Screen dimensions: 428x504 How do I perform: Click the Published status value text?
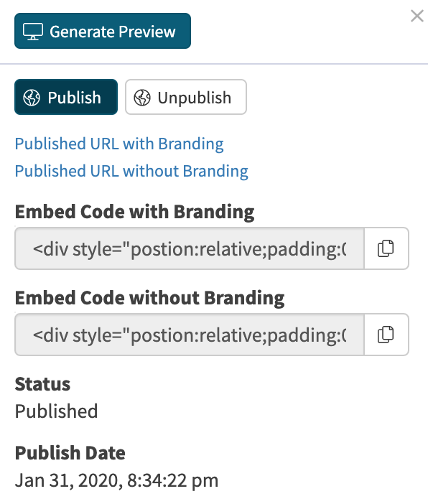[x=56, y=411]
